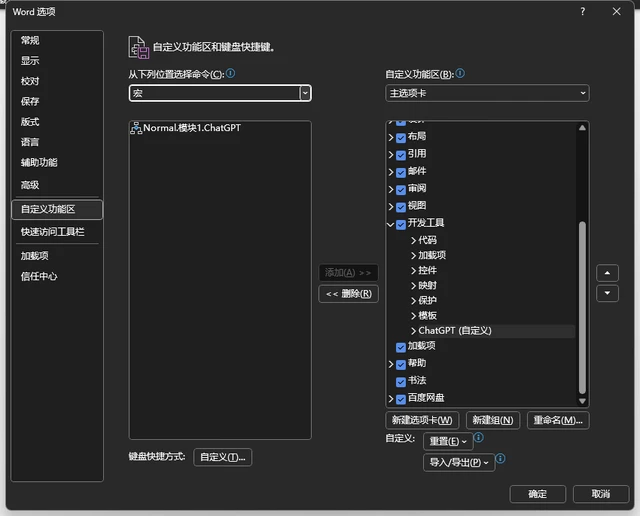The width and height of the screenshot is (640, 516).
Task: Expand the ChatGPT (自定义) group
Action: click(413, 331)
